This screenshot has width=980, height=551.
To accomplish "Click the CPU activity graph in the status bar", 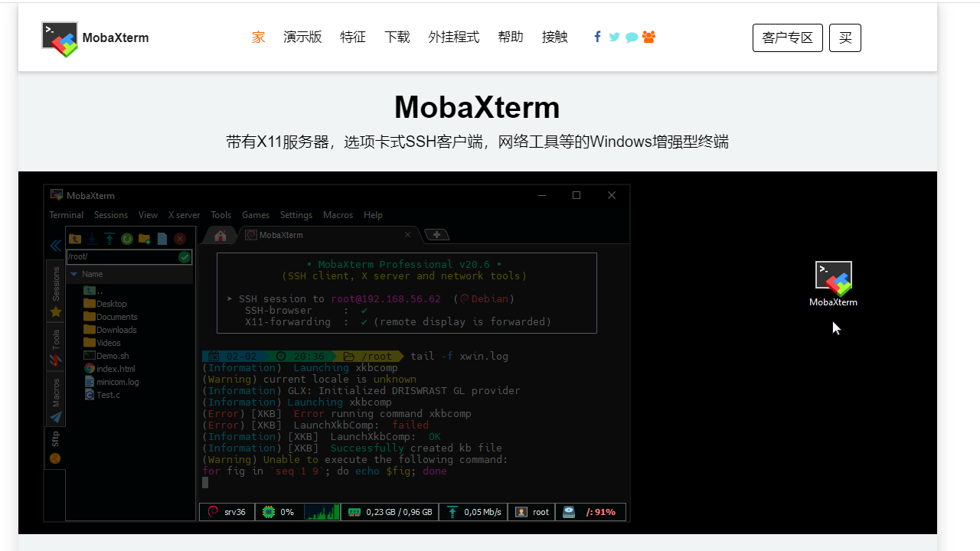I will (322, 512).
